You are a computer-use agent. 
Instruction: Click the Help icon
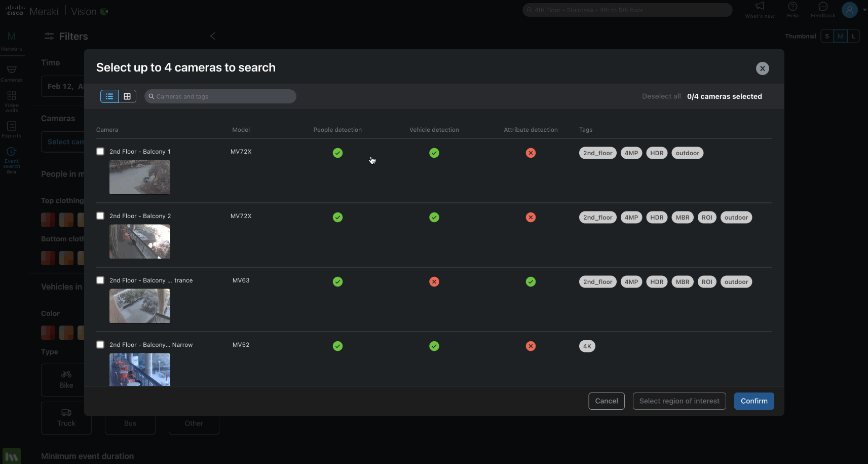pyautogui.click(x=792, y=9)
